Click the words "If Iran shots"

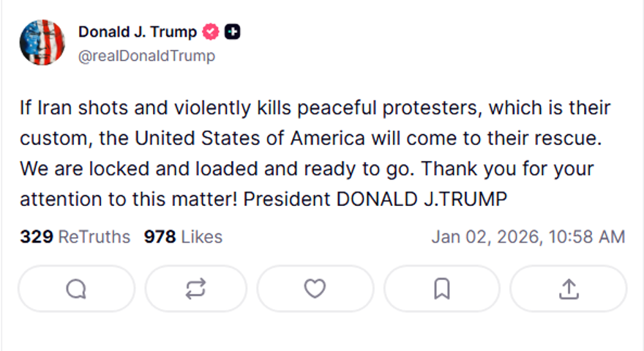[x=64, y=109]
